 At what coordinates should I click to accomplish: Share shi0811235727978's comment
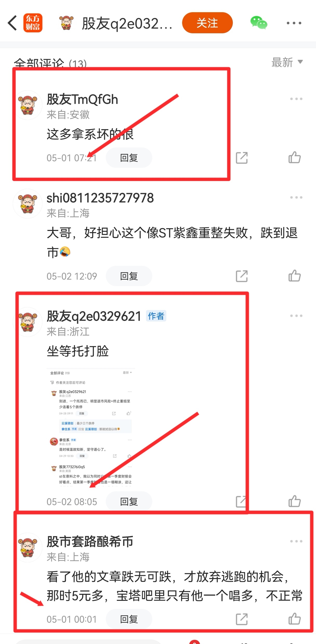[242, 276]
